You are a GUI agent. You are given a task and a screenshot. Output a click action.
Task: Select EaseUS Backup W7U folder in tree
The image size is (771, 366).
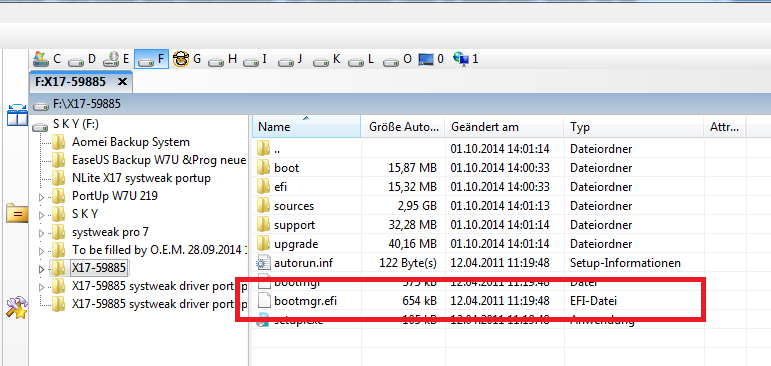[x=158, y=160]
